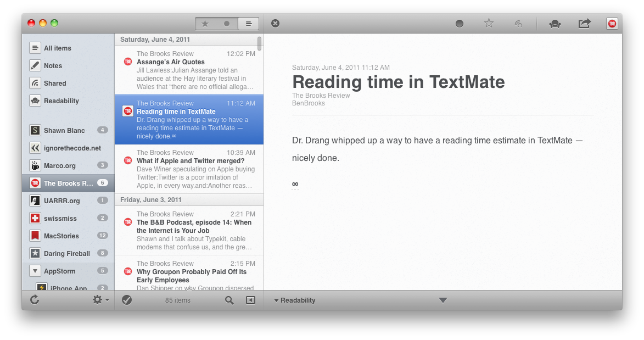Open UARRR.org feed
Screen dimensions: 644x340
click(x=68, y=201)
